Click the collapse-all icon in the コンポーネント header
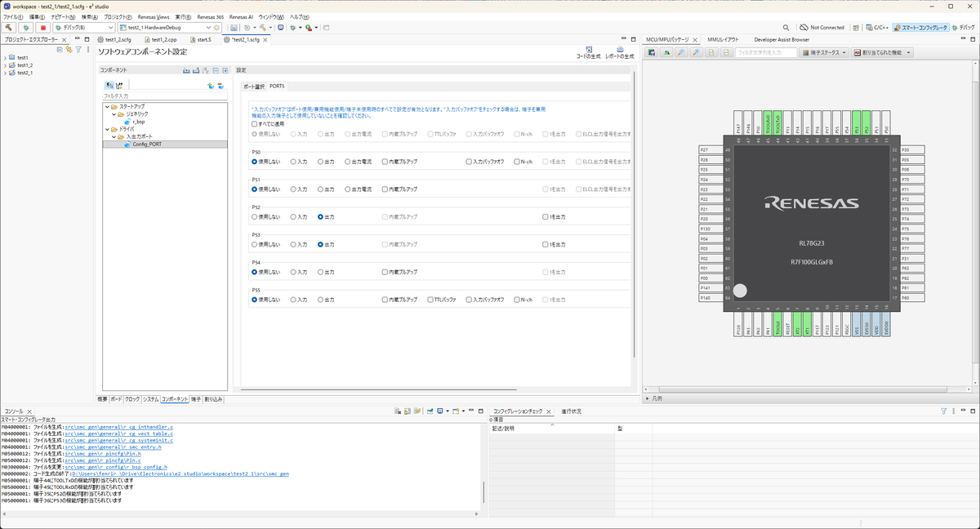This screenshot has height=529, width=980. pyautogui.click(x=216, y=70)
